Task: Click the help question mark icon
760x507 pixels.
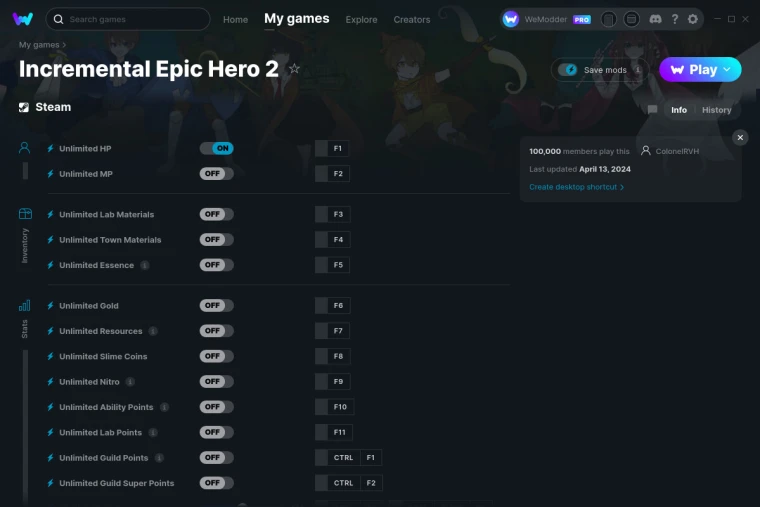Action: click(675, 19)
